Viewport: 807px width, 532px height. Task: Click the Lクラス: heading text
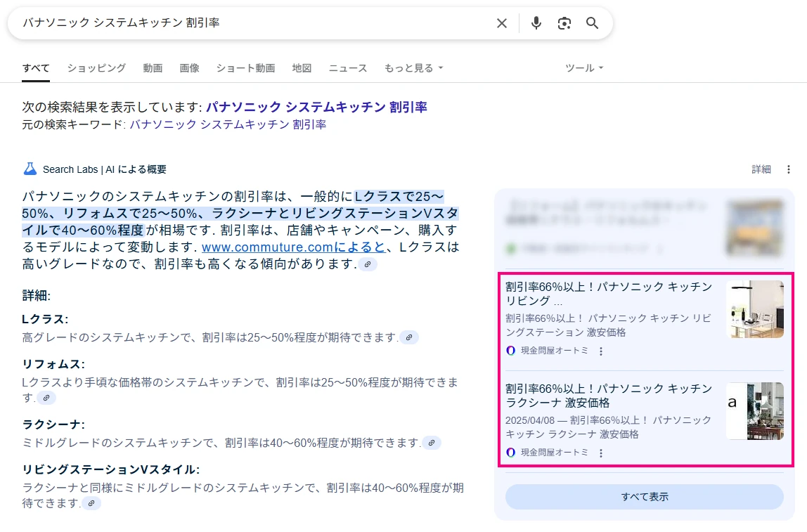[45, 319]
